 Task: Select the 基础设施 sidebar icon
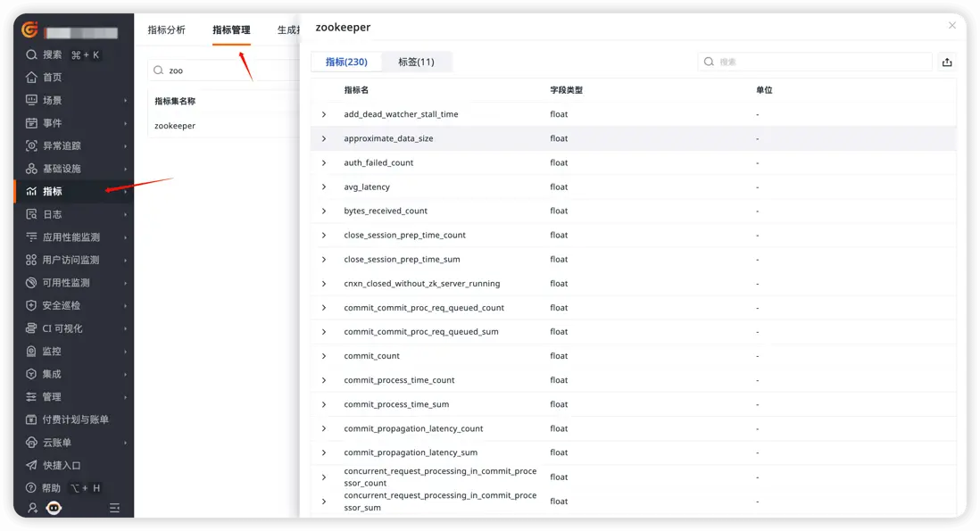[x=31, y=169]
